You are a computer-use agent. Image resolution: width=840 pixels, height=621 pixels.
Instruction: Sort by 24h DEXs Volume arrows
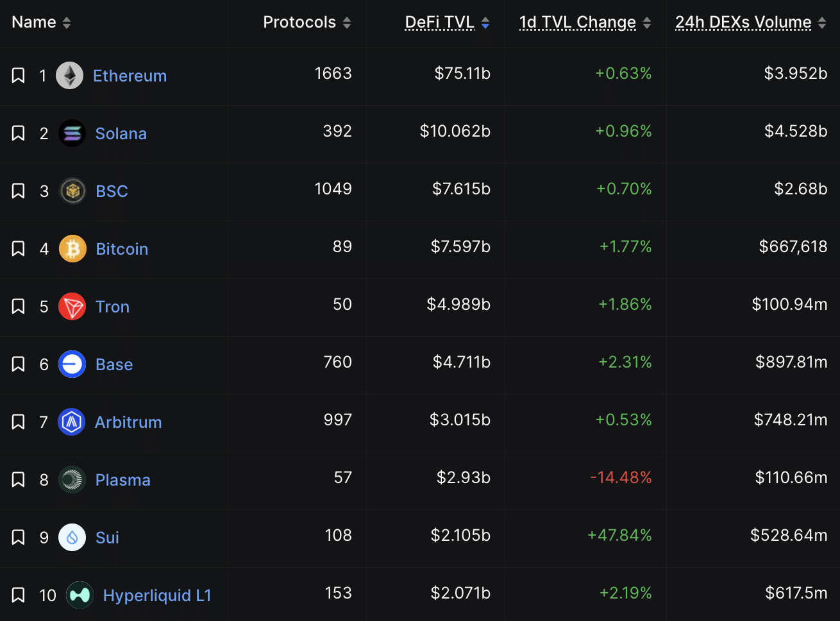(822, 23)
